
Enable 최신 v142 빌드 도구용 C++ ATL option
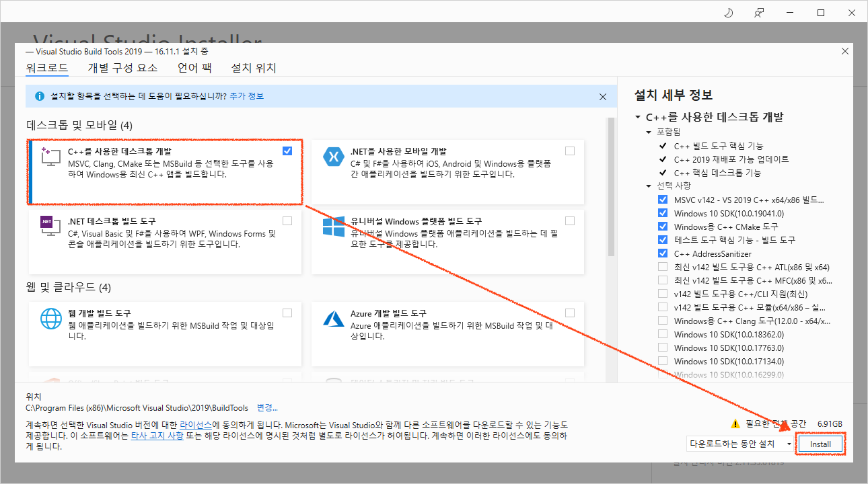tap(663, 267)
